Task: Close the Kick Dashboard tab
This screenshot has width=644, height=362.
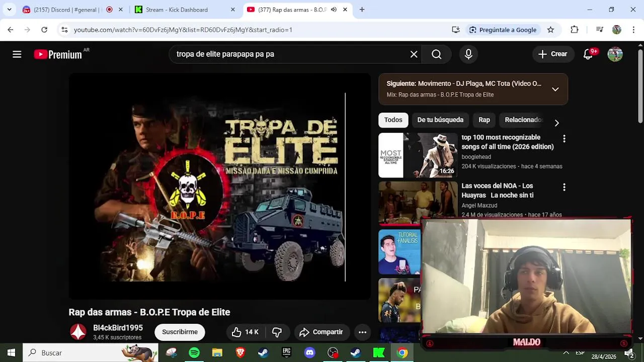Action: tap(232, 10)
